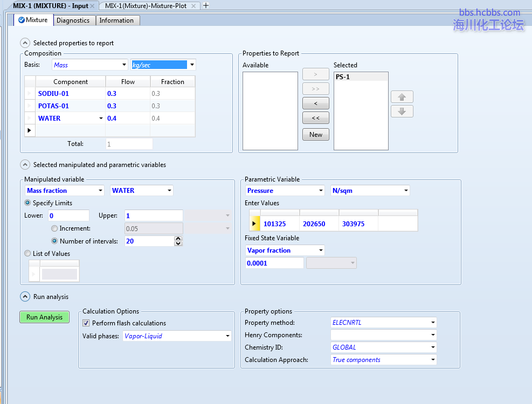Open the Property method ELECNRTL dropdown
The width and height of the screenshot is (532, 404).
tap(433, 323)
